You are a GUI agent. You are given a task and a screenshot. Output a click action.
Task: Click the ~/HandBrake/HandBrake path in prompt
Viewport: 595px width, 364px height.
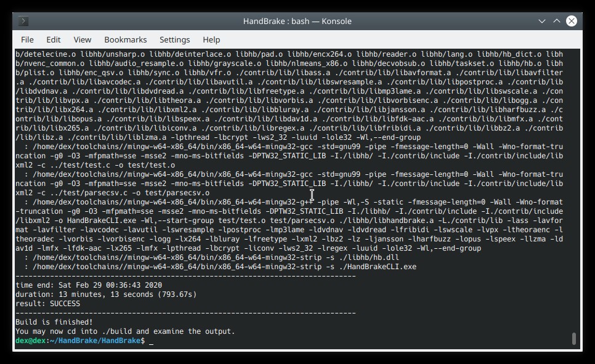click(95, 341)
